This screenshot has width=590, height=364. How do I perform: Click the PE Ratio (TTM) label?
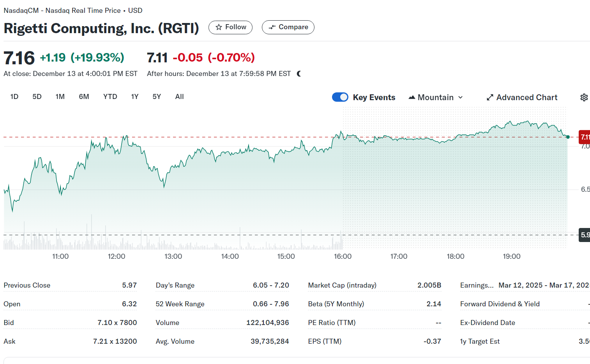332,323
